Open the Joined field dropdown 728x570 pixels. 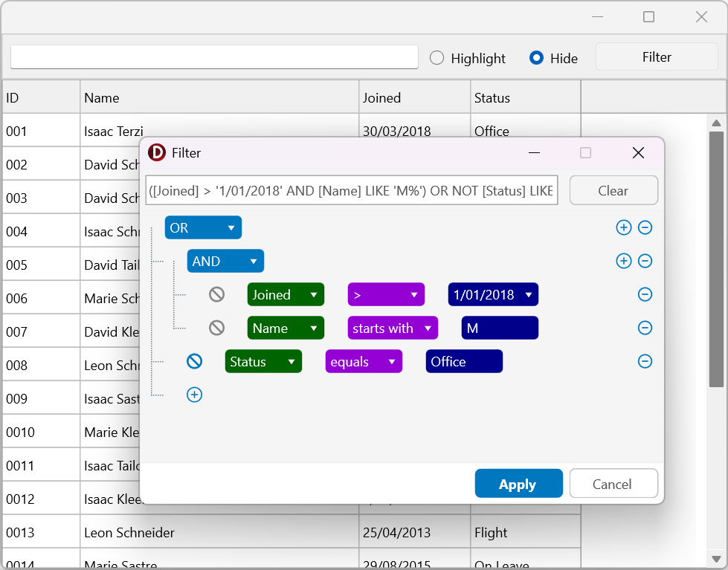[x=286, y=294]
